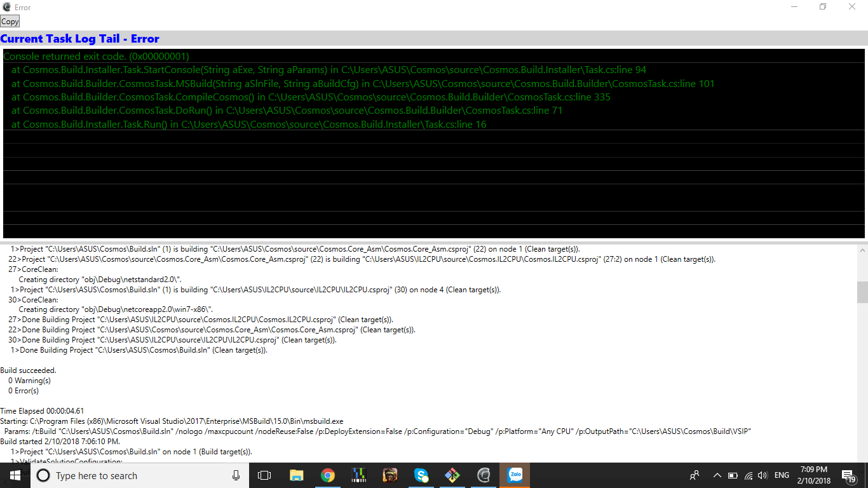
Task: Open Zalo from taskbar
Action: point(515,475)
